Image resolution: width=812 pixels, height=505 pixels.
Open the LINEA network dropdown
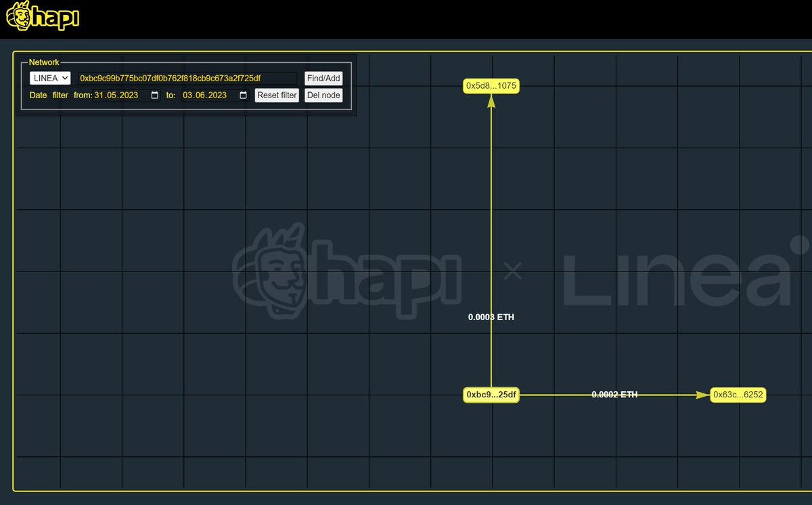coord(50,79)
